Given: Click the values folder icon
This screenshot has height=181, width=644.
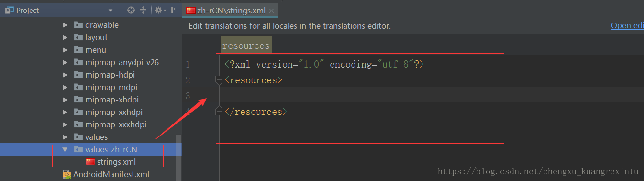Looking at the screenshot, I should (78, 137).
